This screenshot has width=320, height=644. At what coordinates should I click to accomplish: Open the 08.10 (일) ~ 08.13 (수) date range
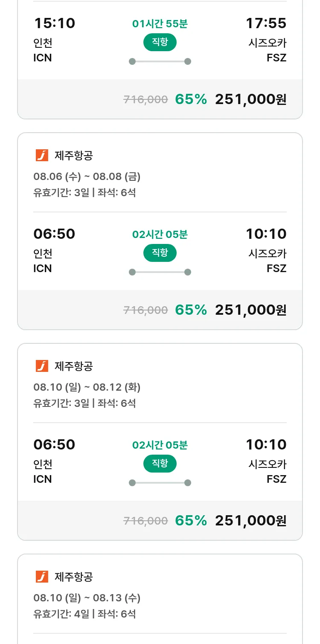pos(87,598)
